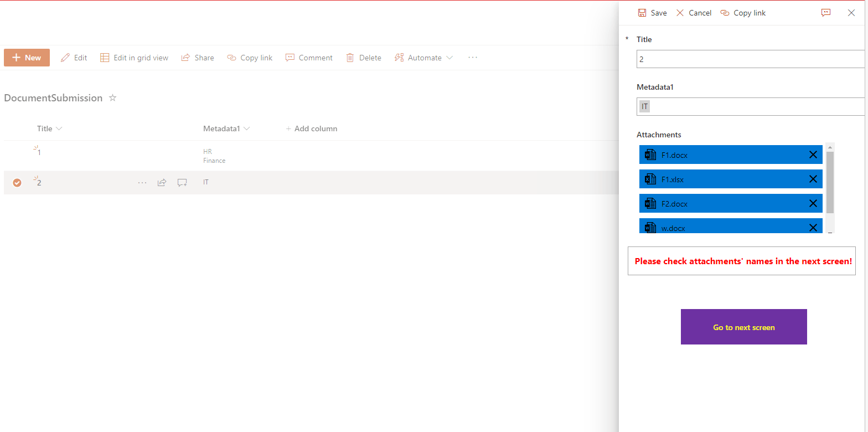Click the New item button
This screenshot has height=432, width=868.
coord(27,58)
